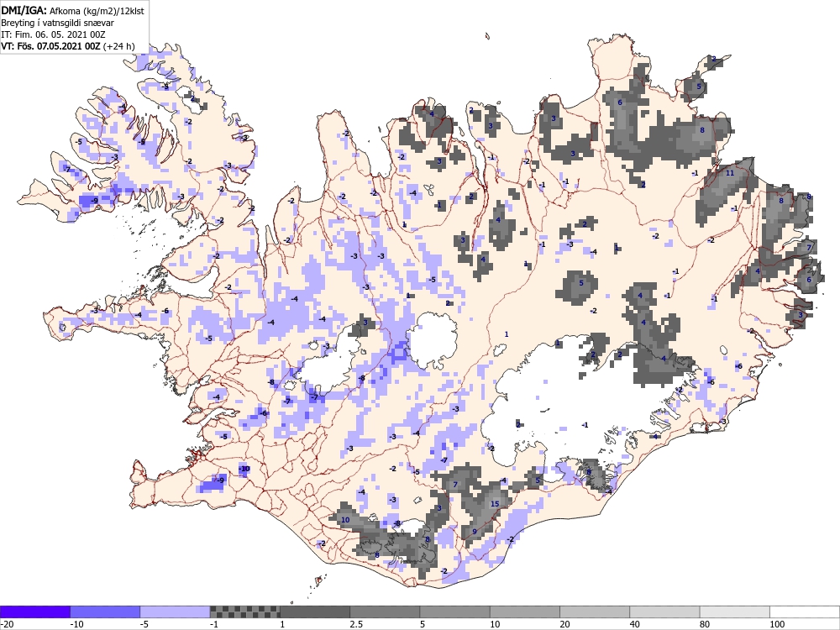Image resolution: width=840 pixels, height=630 pixels.
Task: Click the gray 2.5 to 5 legend swatch
Action: [x=385, y=612]
